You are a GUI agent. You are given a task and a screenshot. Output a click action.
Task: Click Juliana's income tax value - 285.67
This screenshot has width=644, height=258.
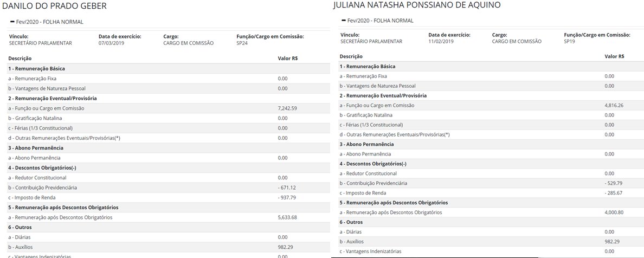click(x=614, y=192)
